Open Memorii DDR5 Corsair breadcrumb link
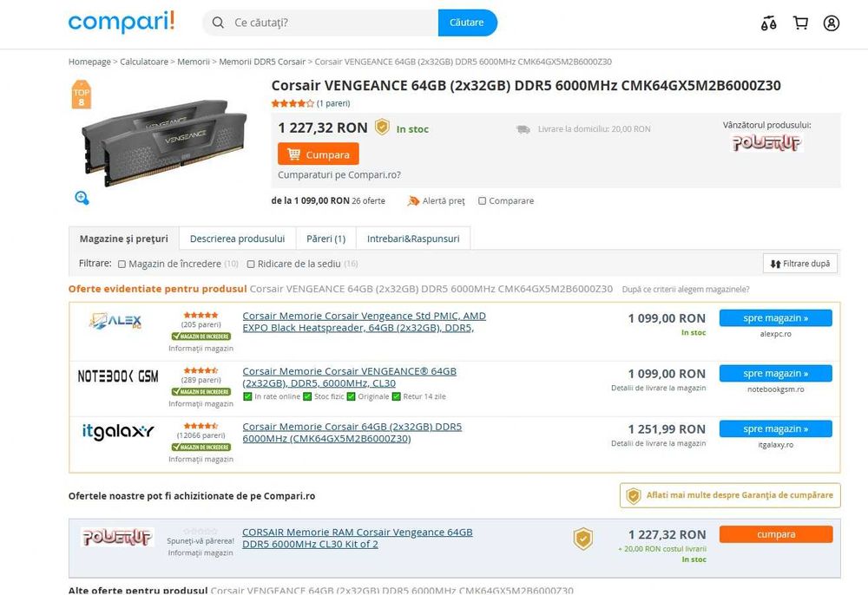This screenshot has width=868, height=595. click(x=262, y=62)
